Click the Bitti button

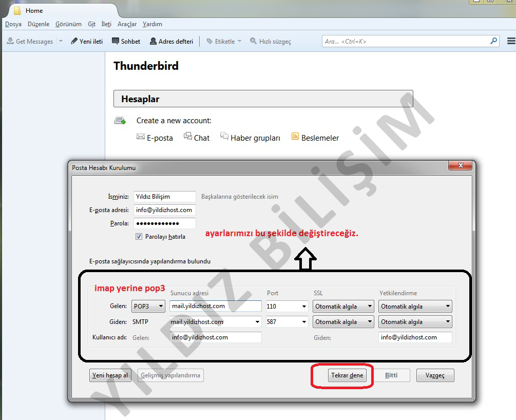pos(391,375)
